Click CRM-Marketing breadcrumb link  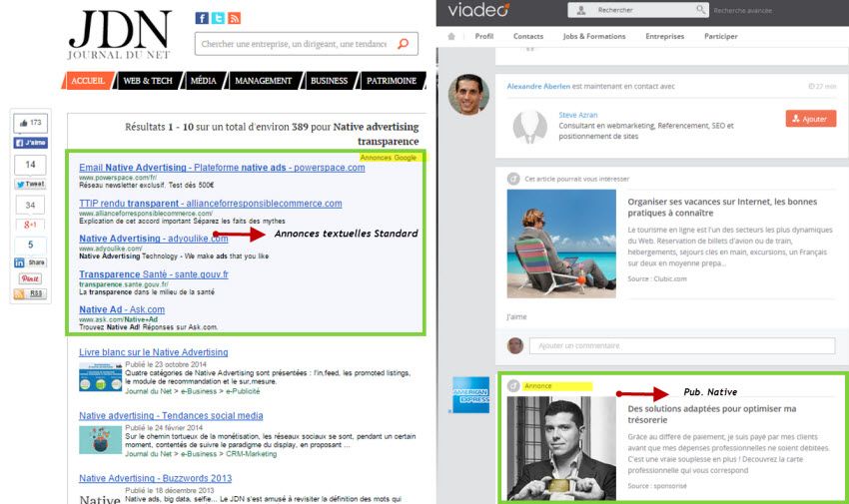pos(252,454)
